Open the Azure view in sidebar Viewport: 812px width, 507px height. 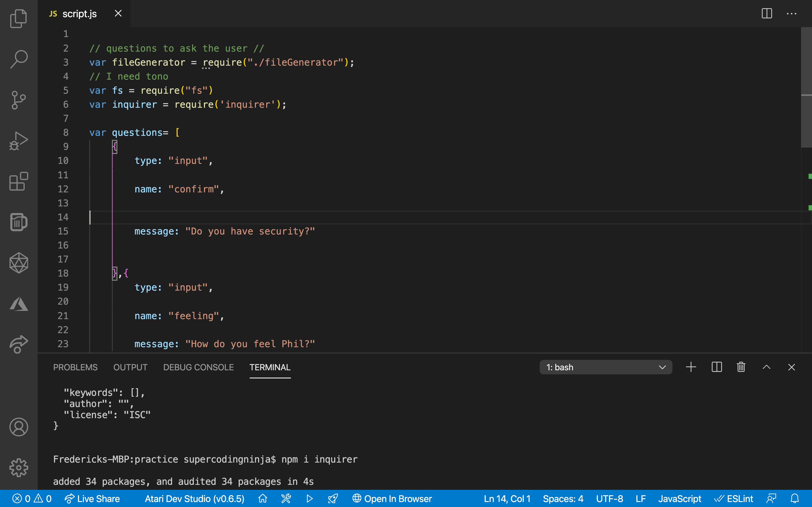[x=18, y=304]
